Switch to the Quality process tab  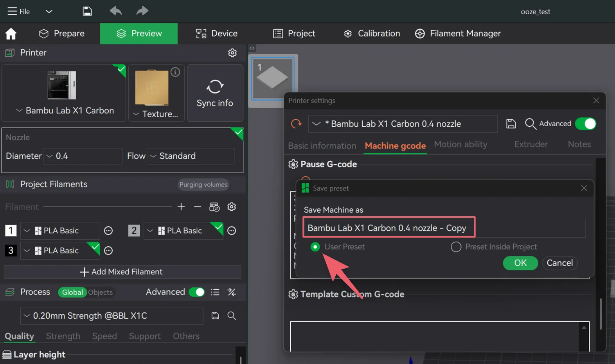pyautogui.click(x=19, y=336)
